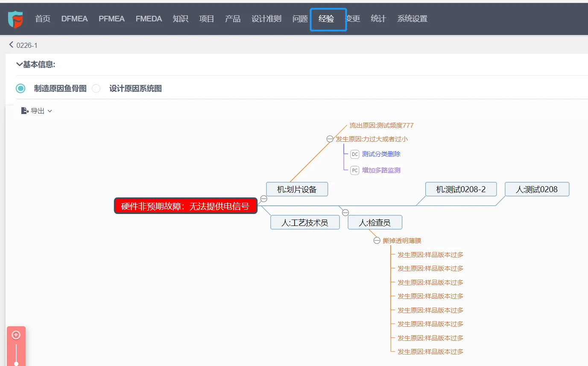Image resolution: width=588 pixels, height=366 pixels.
Task: Select the 人:测试0208 node
Action: pos(537,189)
